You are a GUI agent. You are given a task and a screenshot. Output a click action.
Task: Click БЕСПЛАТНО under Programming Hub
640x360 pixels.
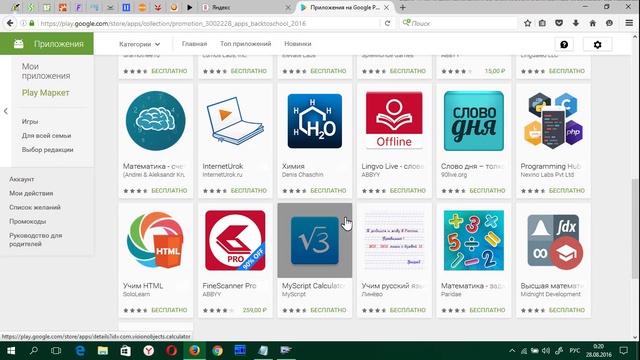(567, 191)
